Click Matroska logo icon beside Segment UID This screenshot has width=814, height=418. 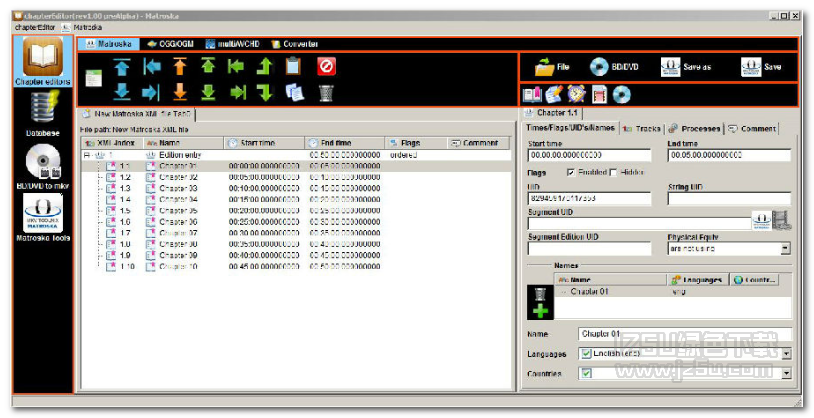(761, 220)
